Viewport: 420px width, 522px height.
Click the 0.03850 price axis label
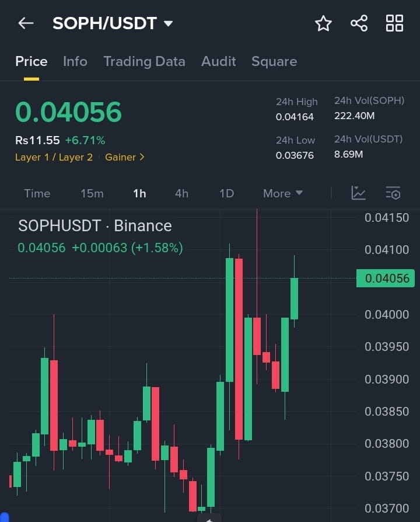[x=387, y=412]
